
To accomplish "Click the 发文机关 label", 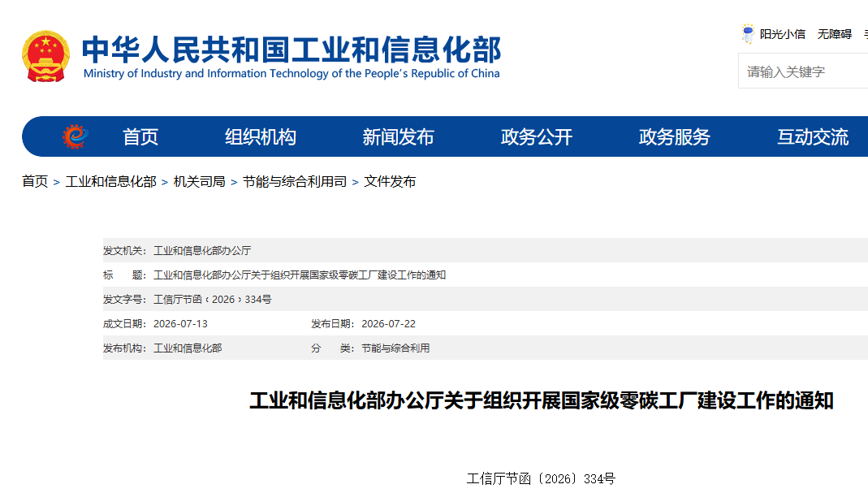I will [124, 251].
